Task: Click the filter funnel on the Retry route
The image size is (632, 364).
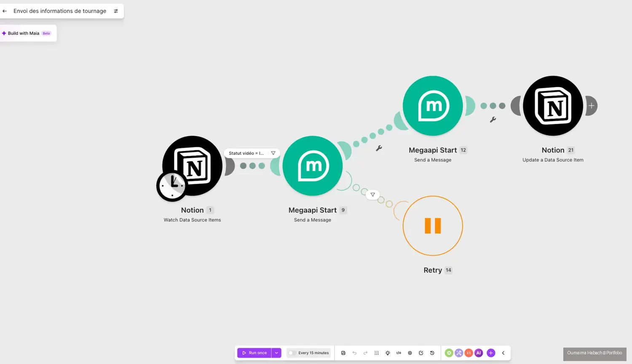Action: coord(372,195)
